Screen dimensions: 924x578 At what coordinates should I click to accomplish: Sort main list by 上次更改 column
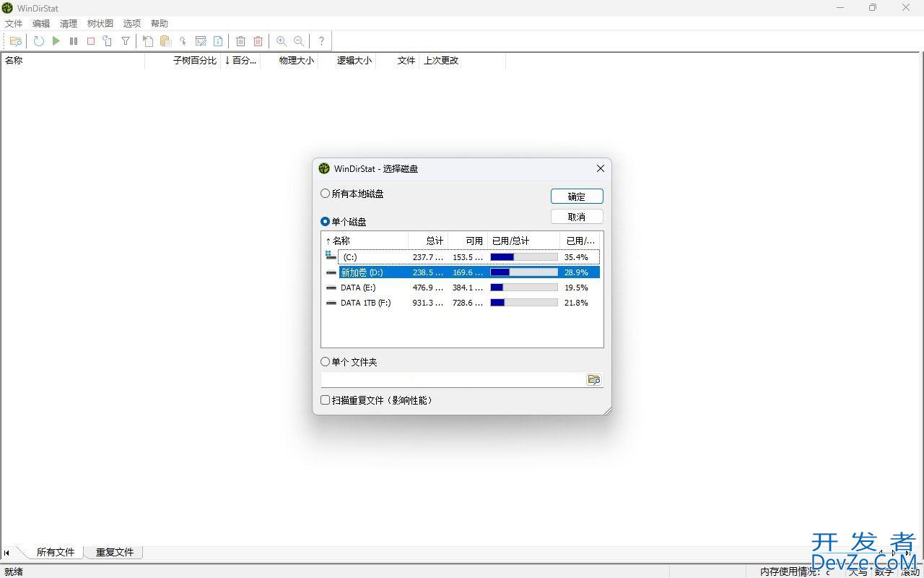pos(462,61)
